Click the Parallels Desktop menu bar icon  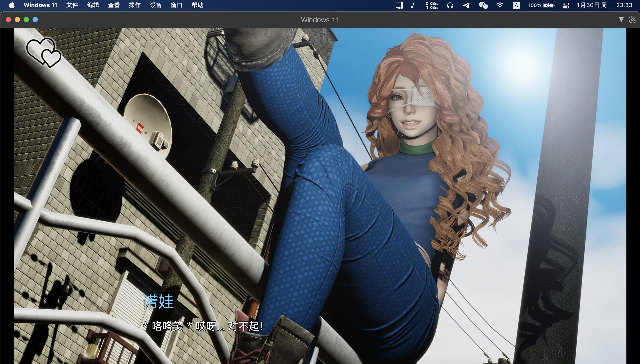click(399, 5)
